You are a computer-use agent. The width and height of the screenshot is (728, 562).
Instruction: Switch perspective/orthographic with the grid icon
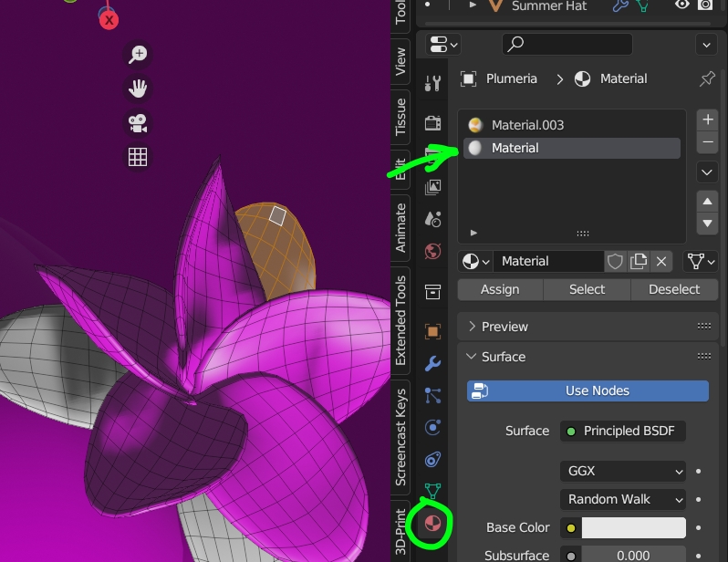click(138, 157)
